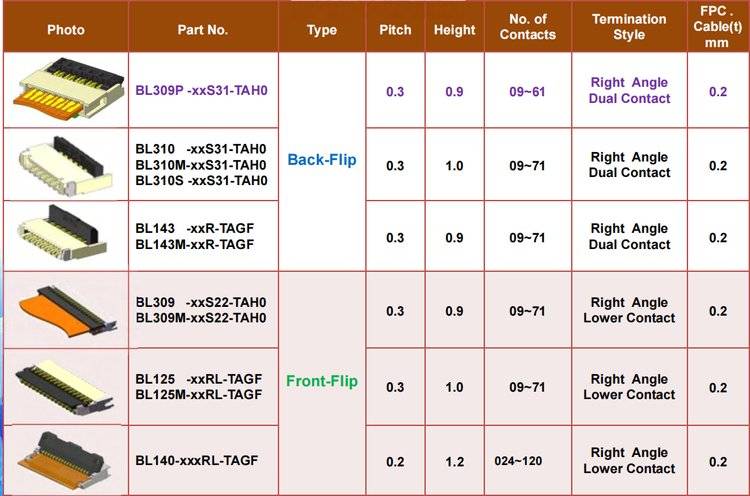Click the Part No. column header
The image size is (750, 496).
[203, 29]
